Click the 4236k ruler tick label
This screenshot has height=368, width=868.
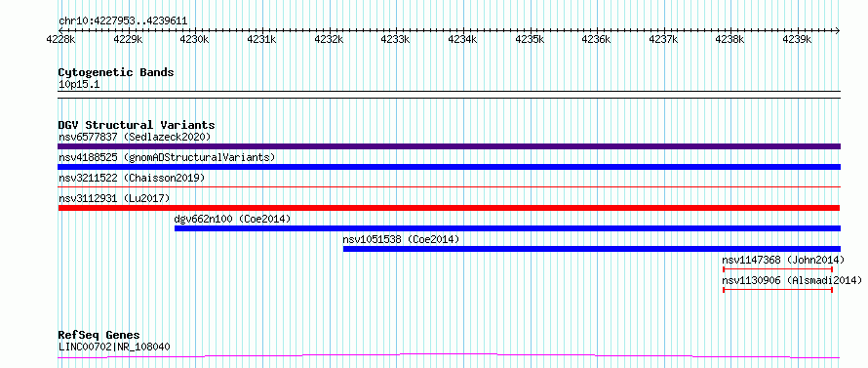click(x=597, y=39)
